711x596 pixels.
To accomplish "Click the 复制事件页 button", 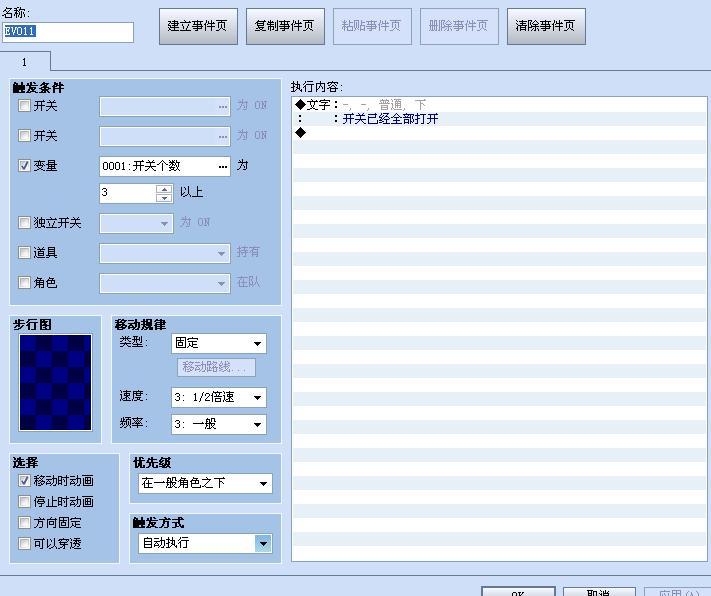I will click(285, 26).
